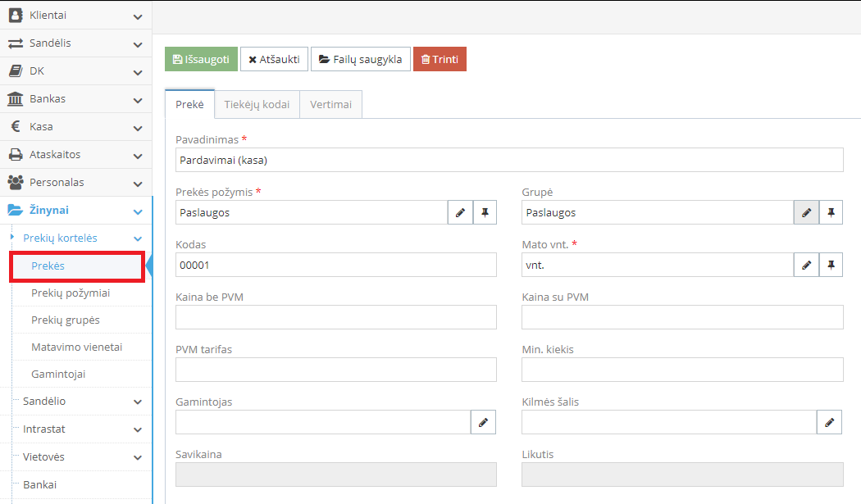Click the pin icon beside Grupė field
Image resolution: width=861 pixels, height=504 pixels.
[x=831, y=212]
